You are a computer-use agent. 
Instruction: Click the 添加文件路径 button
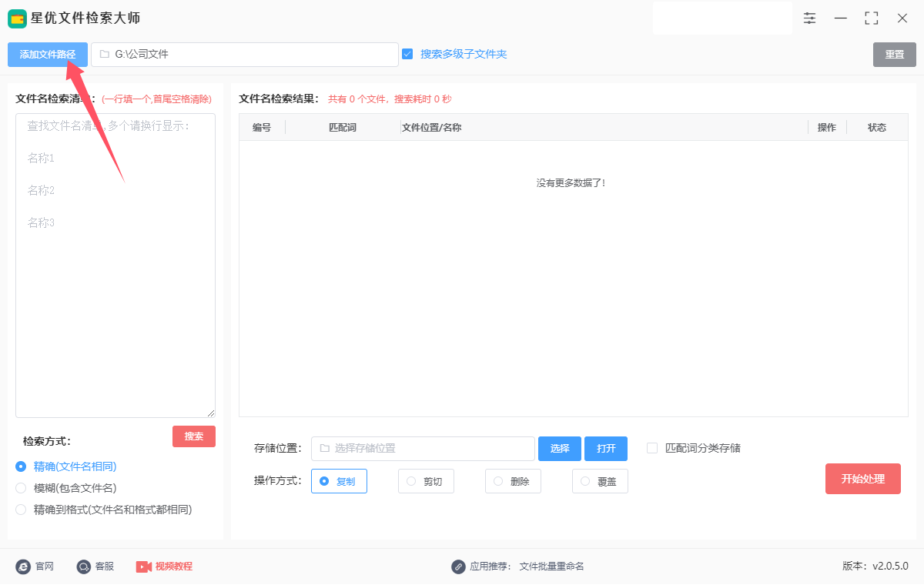coord(48,55)
